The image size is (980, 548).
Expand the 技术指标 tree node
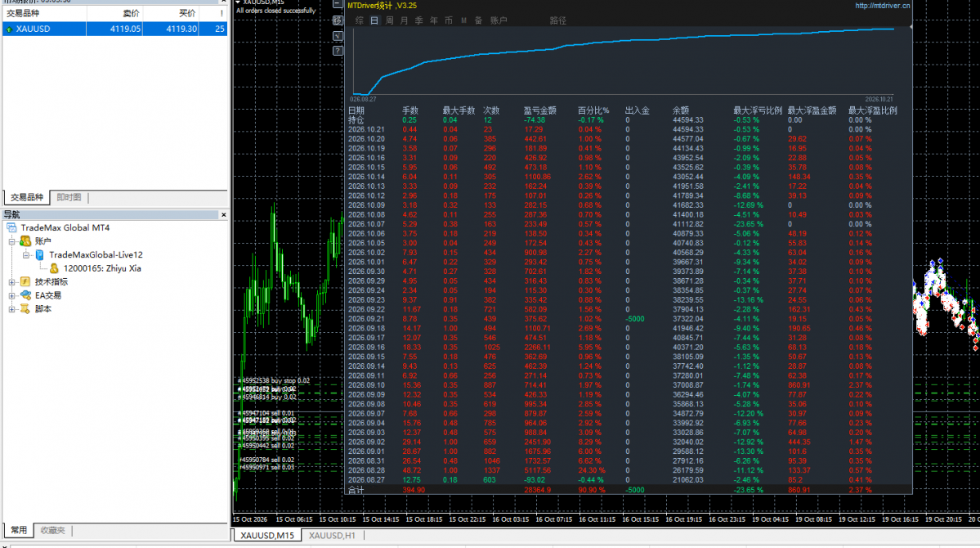[x=12, y=282]
